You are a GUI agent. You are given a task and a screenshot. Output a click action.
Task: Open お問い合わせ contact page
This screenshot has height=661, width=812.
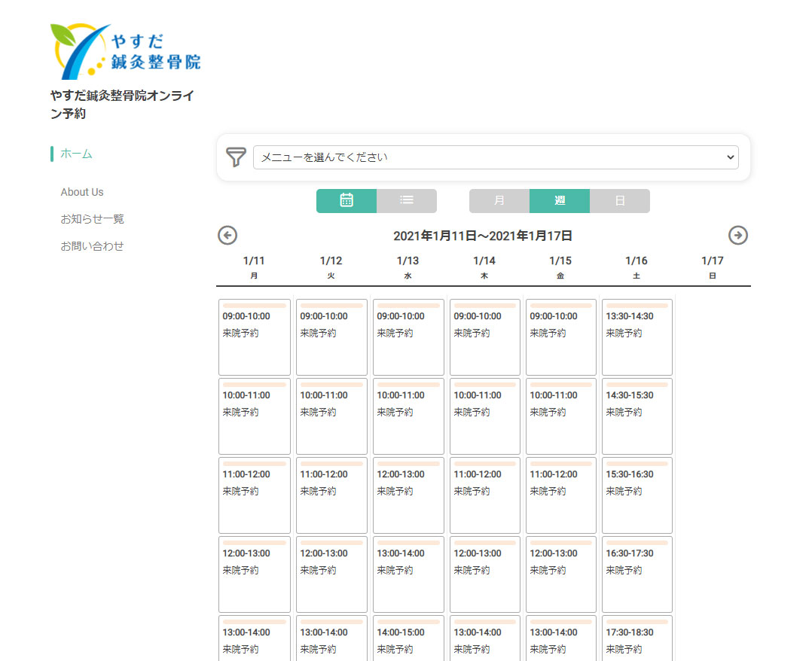pos(92,246)
